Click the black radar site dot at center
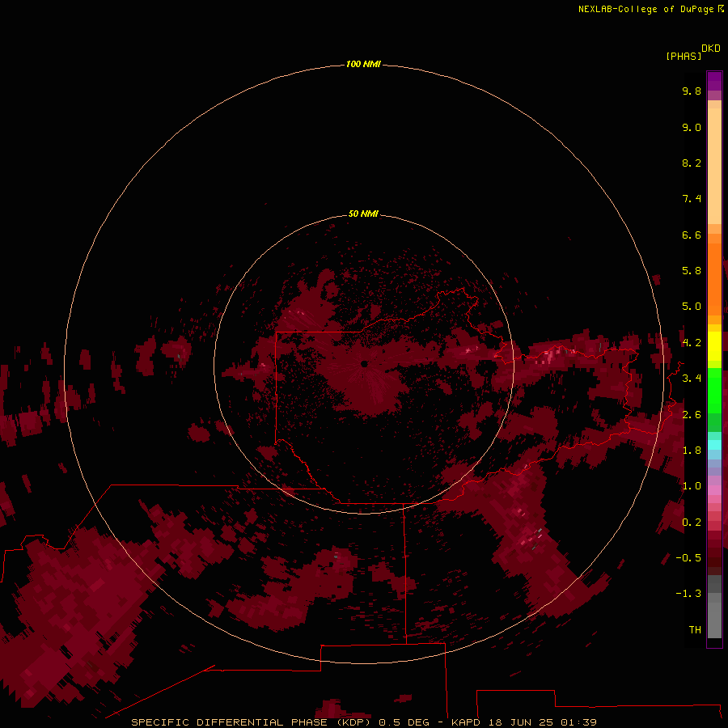The height and width of the screenshot is (728, 728). [x=365, y=364]
